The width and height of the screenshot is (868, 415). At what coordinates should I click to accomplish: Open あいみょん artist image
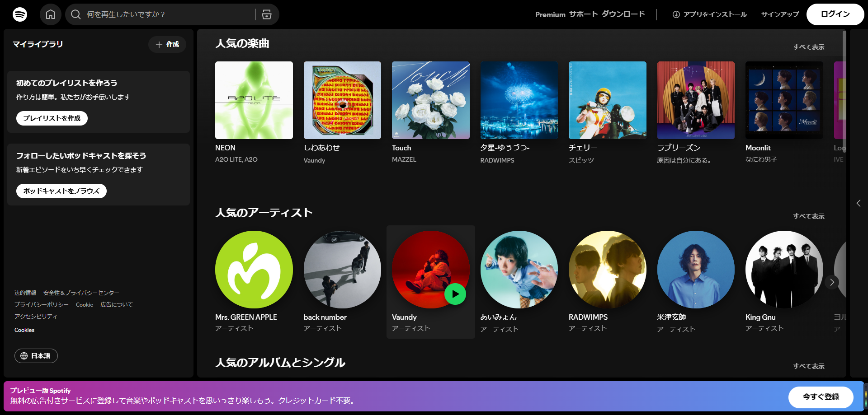[519, 270]
